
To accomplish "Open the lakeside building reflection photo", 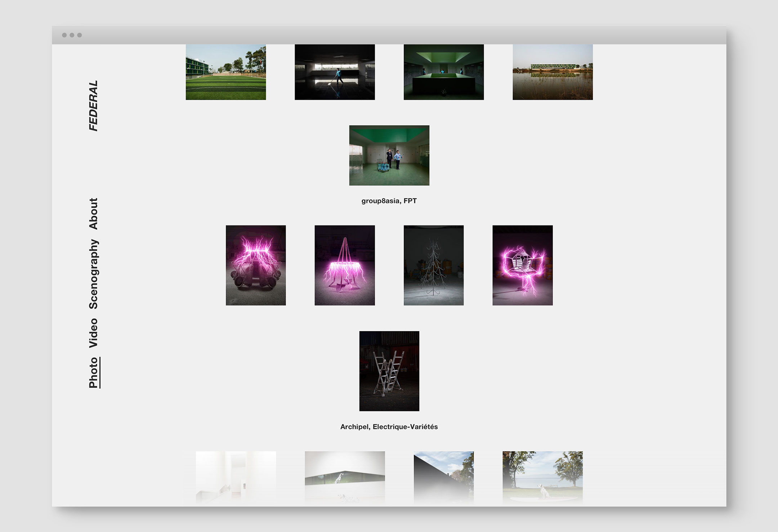I will click(x=553, y=72).
